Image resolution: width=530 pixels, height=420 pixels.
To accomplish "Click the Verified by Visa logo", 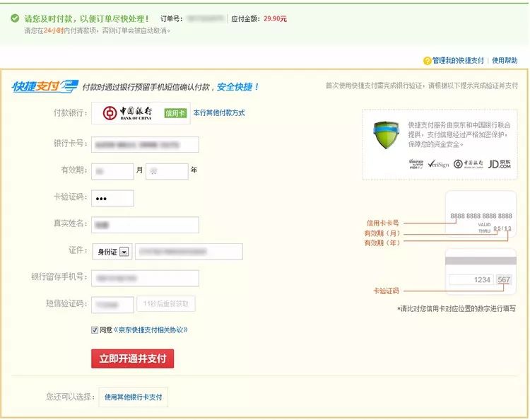I will (416, 164).
